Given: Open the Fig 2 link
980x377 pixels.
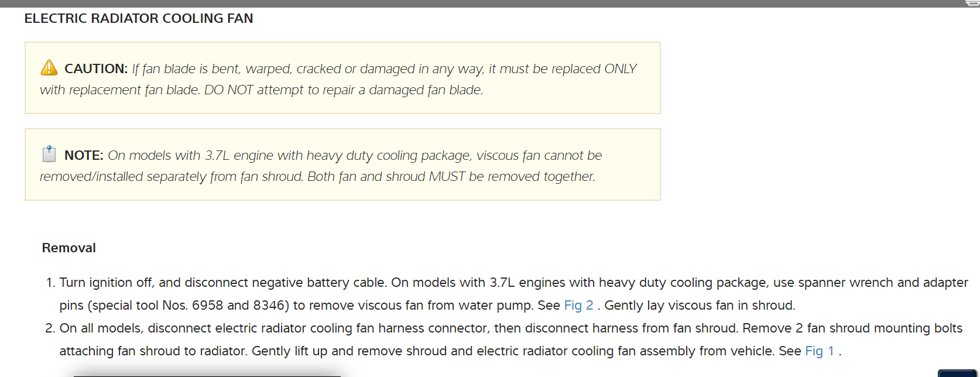Looking at the screenshot, I should [x=578, y=306].
